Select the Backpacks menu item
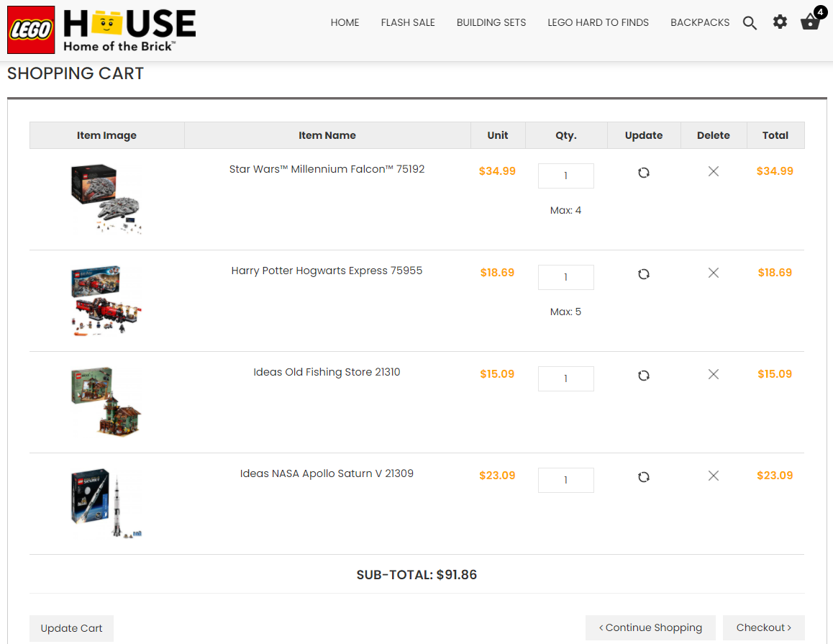The image size is (833, 644). [699, 23]
